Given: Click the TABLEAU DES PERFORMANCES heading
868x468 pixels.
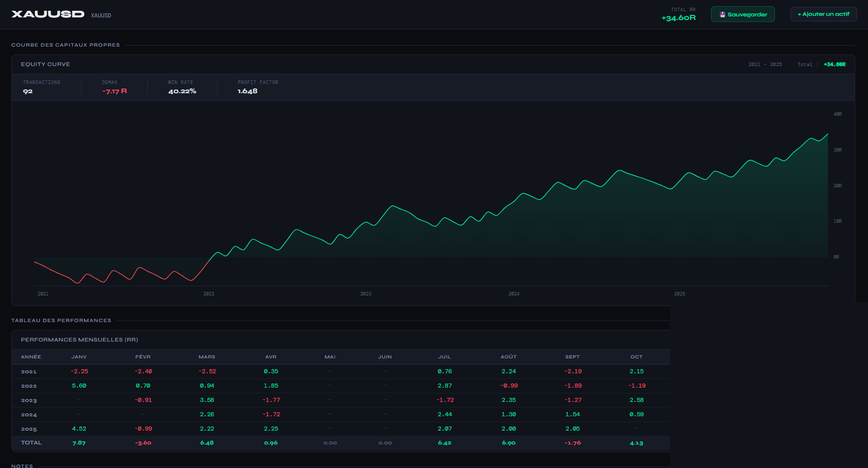Looking at the screenshot, I should point(61,321).
